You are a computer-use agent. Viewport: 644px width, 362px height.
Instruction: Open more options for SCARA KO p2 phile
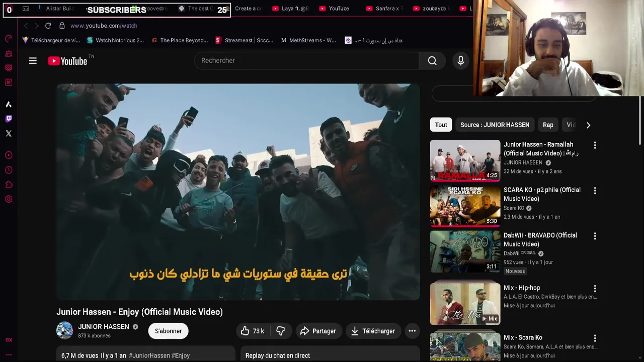[595, 191]
